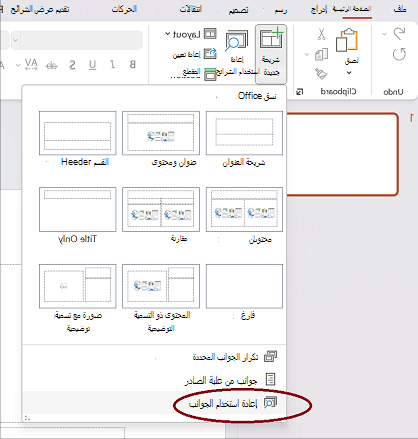This screenshot has width=418, height=439.
Task: Open the تقديم عرض الشرائح (Slide Show) tab
Action: tap(40, 9)
